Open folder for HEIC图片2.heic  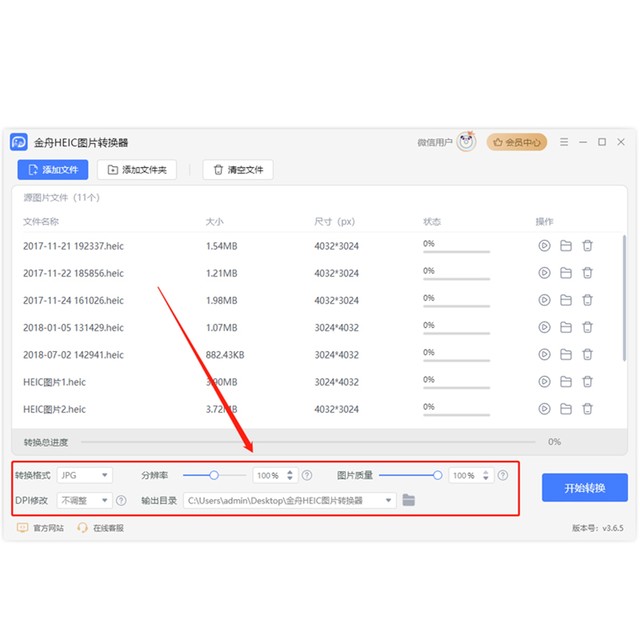(x=566, y=409)
